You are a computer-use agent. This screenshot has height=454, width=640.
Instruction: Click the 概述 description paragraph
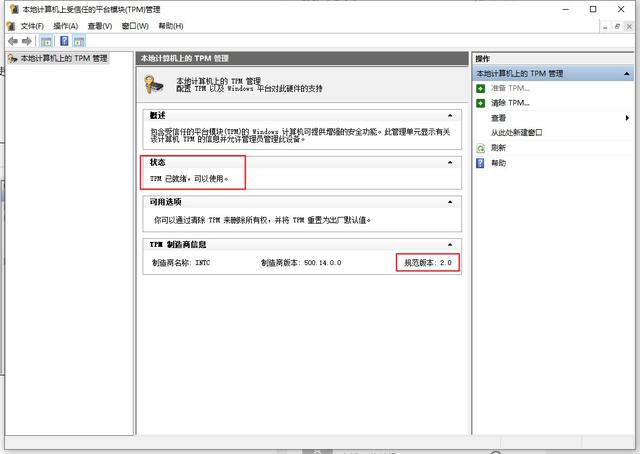pos(300,136)
